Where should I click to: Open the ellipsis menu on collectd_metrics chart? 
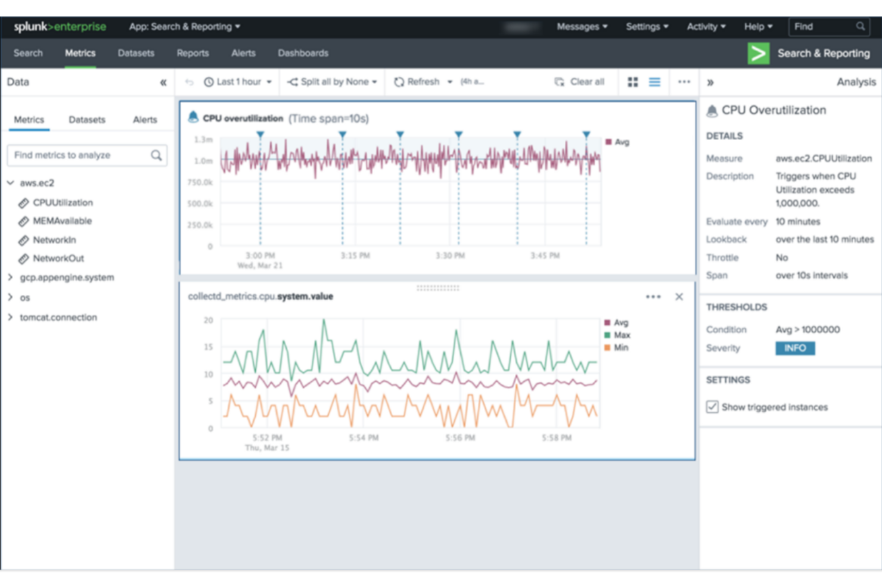(653, 296)
